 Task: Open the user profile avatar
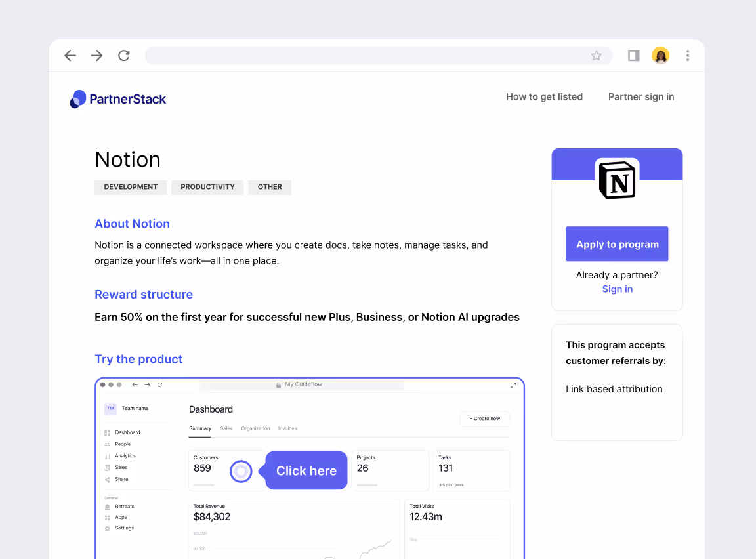[x=661, y=55]
